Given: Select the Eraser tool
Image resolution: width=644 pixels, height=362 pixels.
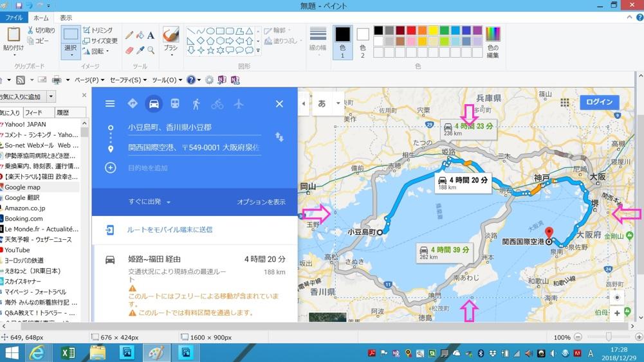Looking at the screenshot, I should click(129, 50).
